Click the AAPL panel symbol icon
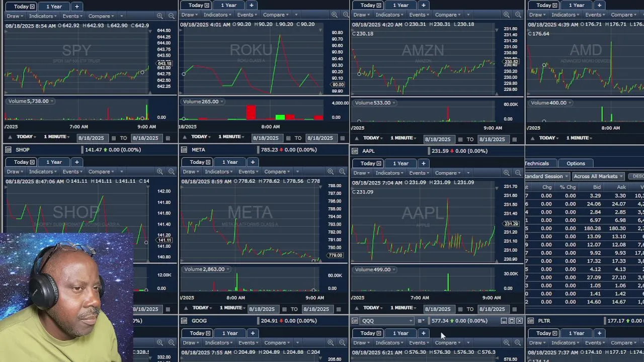The width and height of the screenshot is (644, 362). pos(355,150)
